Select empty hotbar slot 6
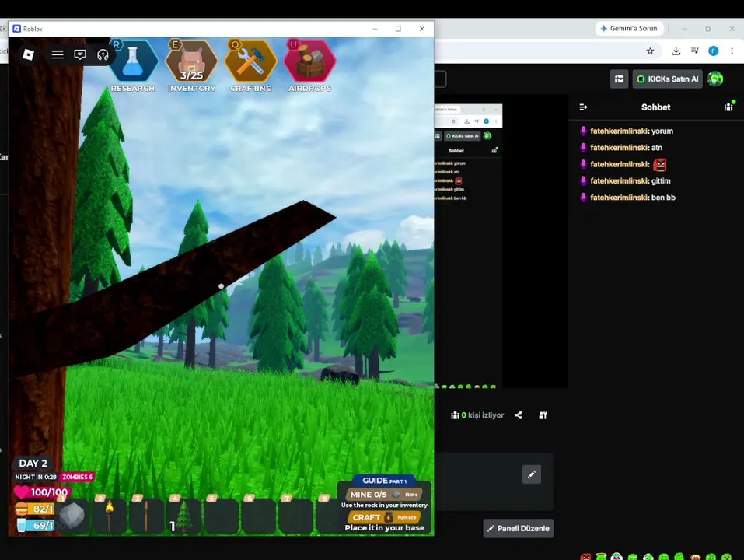Screen dimensions: 744x560 259,515
